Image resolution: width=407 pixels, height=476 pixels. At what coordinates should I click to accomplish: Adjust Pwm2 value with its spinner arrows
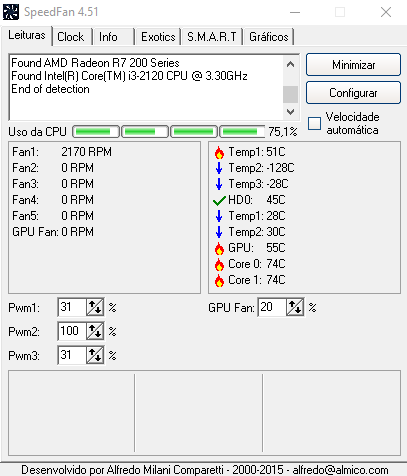(x=95, y=331)
